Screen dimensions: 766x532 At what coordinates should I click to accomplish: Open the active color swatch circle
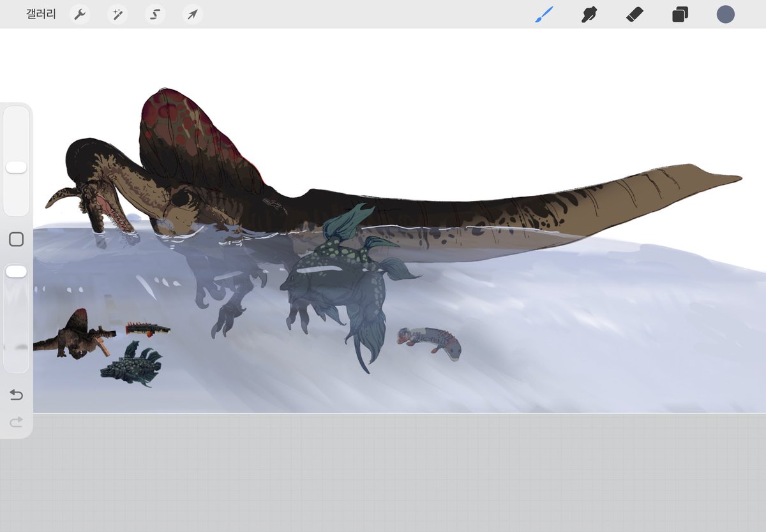[725, 14]
